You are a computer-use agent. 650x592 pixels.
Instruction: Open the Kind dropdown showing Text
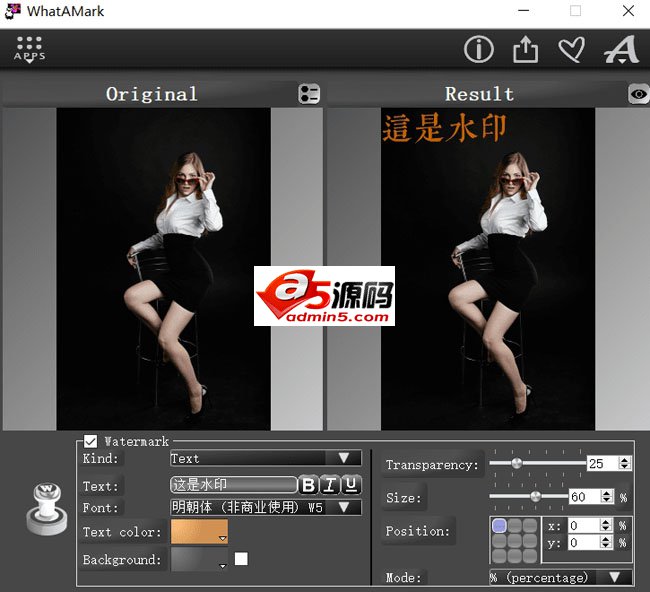pos(266,458)
